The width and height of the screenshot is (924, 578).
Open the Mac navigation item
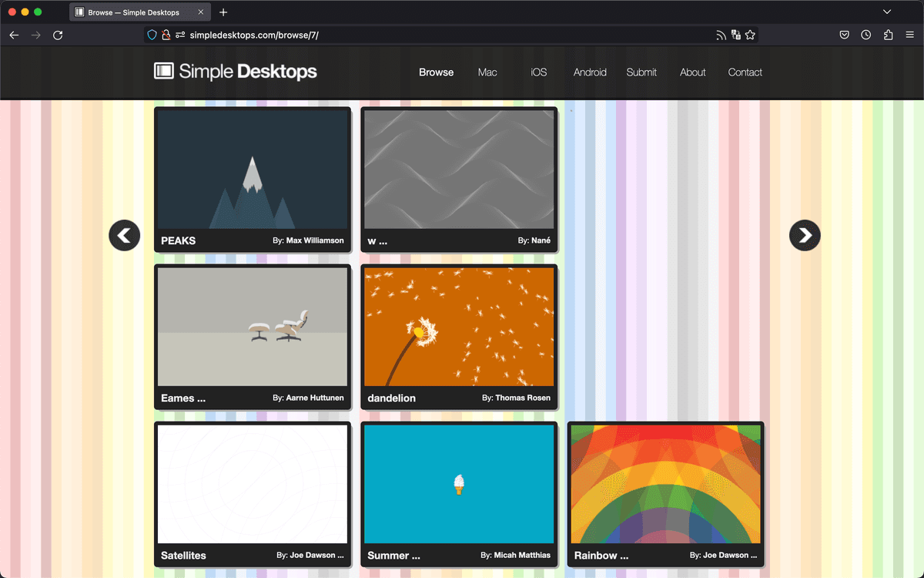pyautogui.click(x=487, y=72)
